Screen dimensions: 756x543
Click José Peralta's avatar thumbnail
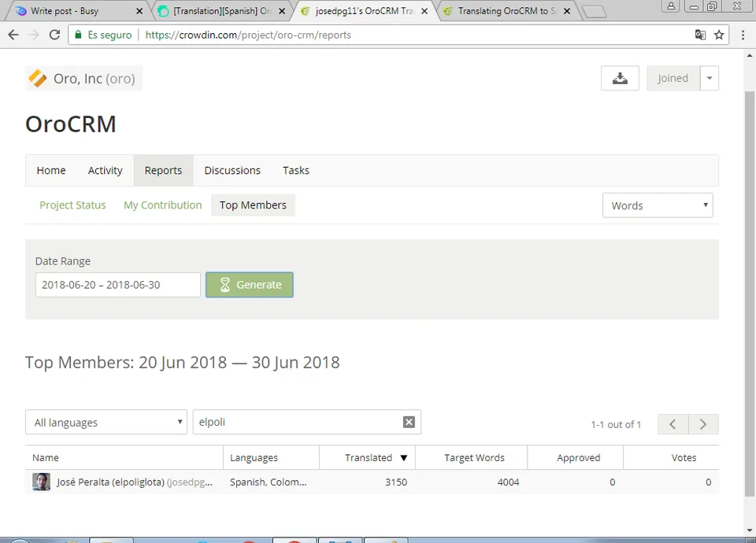point(42,482)
